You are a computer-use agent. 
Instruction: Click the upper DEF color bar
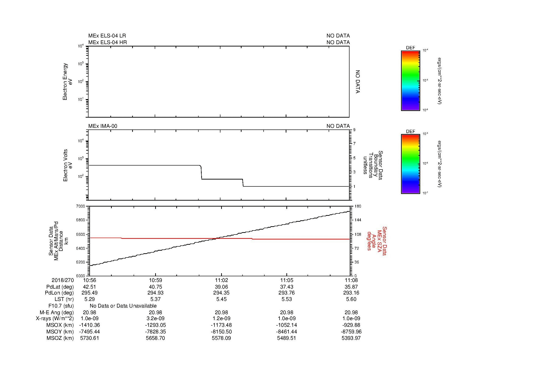click(410, 81)
